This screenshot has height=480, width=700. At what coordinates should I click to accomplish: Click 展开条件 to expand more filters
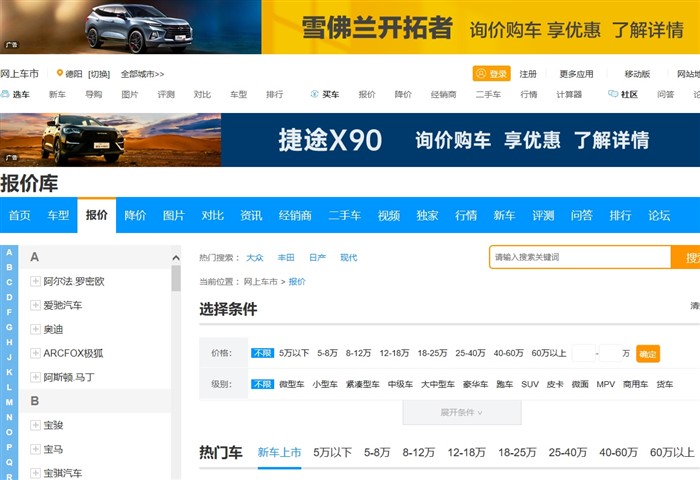pyautogui.click(x=462, y=412)
